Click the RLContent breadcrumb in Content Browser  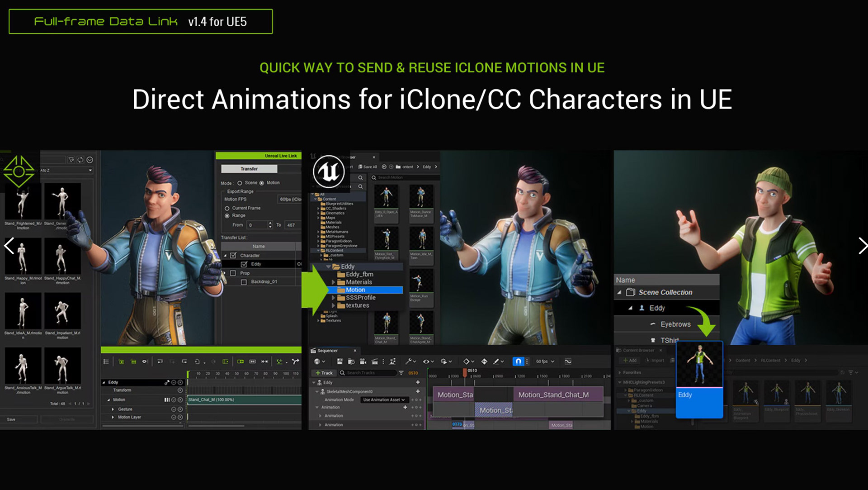[770, 361]
